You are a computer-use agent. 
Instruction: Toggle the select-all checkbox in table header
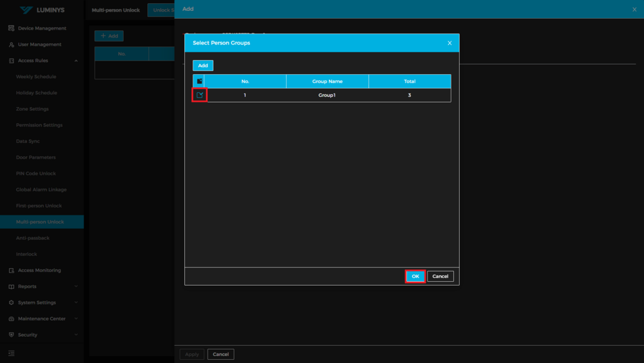[x=200, y=81]
